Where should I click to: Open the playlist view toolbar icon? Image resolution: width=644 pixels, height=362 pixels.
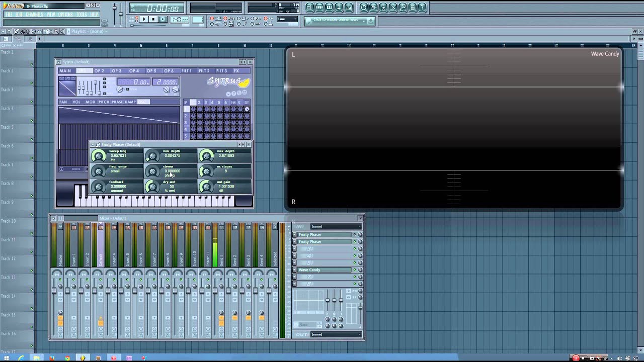click(x=310, y=8)
